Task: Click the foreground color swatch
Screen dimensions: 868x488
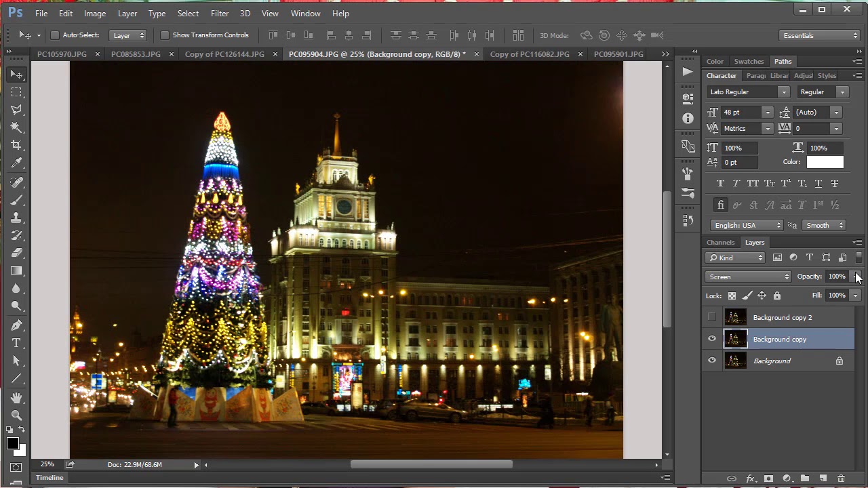Action: point(12,443)
